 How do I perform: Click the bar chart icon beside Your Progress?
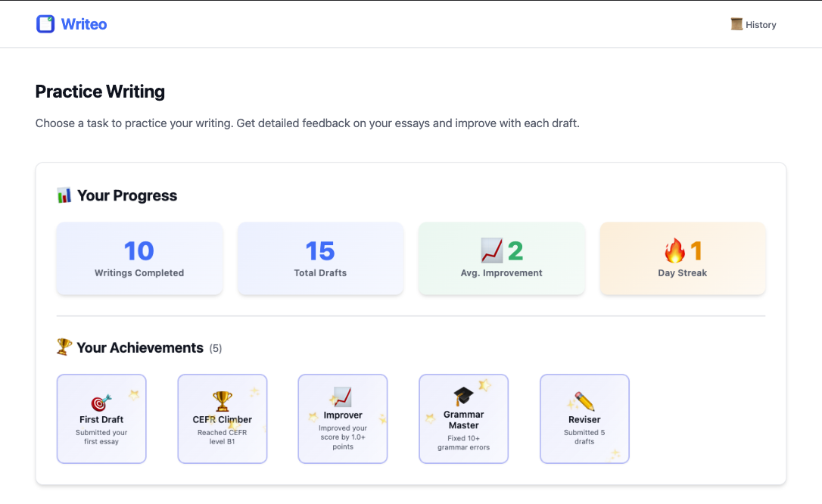[65, 194]
